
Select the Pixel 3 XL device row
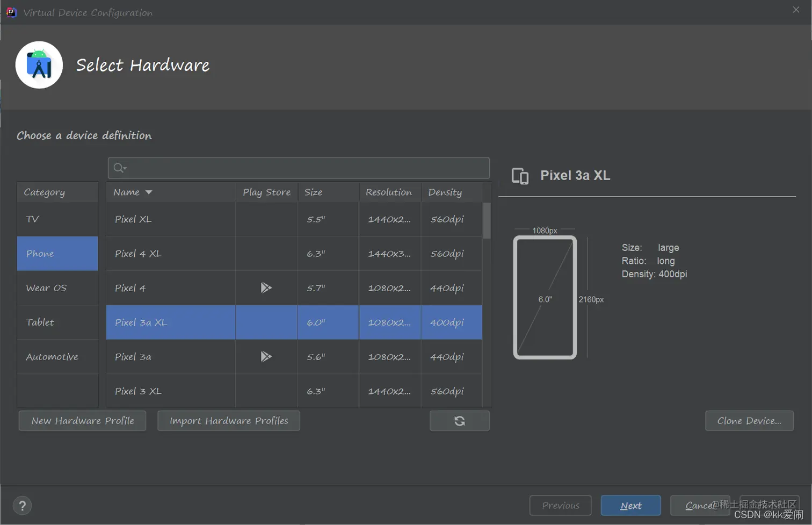coord(294,391)
